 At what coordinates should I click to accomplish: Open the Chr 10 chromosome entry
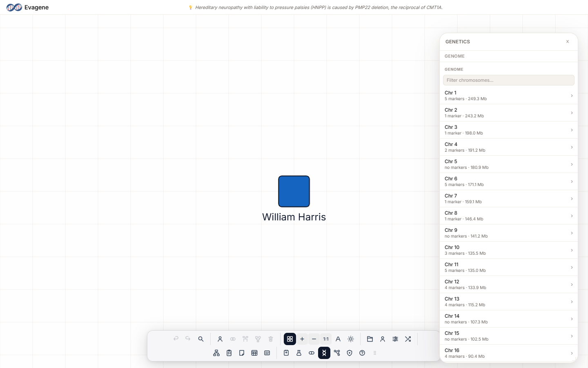point(509,250)
